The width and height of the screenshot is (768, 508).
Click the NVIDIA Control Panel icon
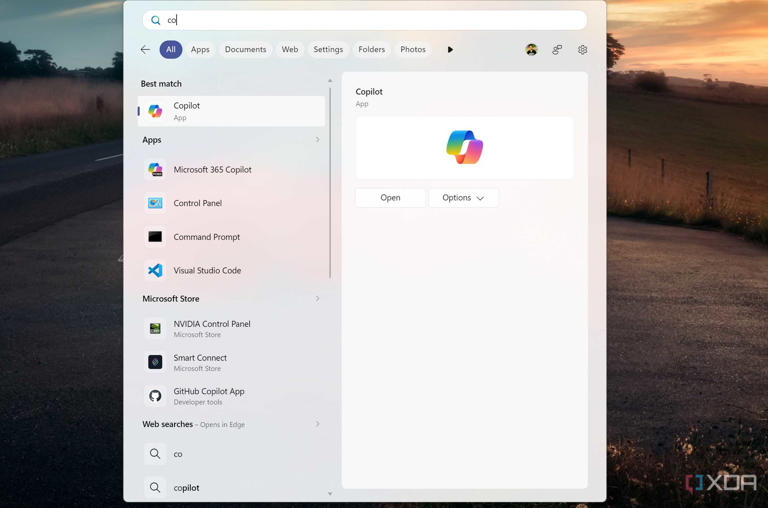155,328
